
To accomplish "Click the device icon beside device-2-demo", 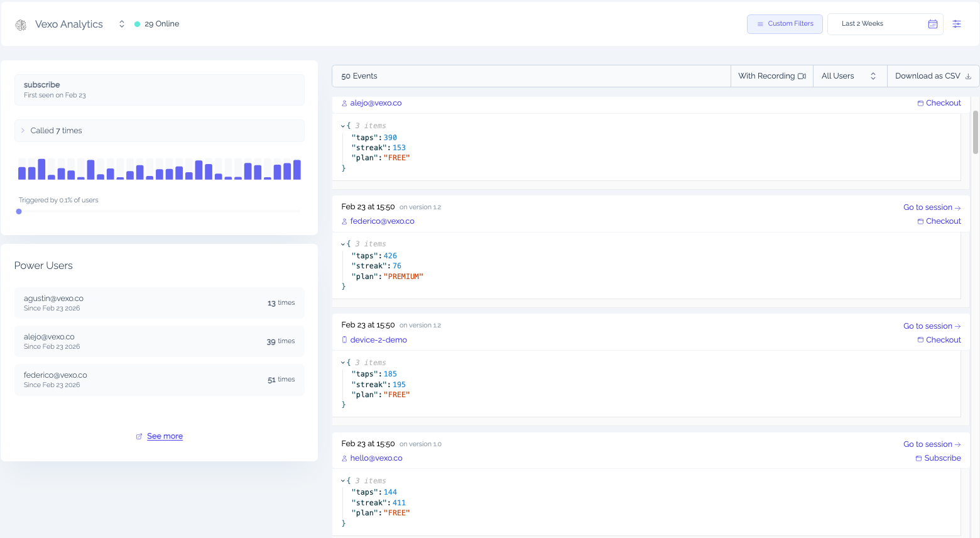I will (344, 339).
